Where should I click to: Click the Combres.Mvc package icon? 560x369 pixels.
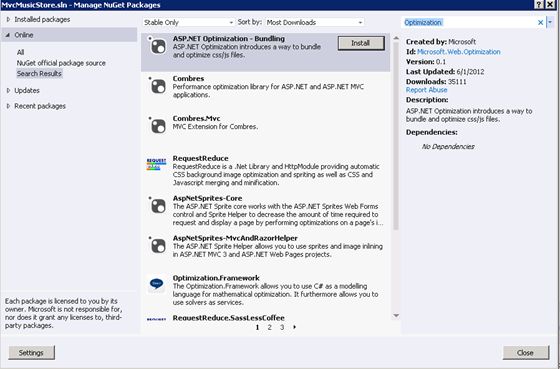click(x=157, y=125)
